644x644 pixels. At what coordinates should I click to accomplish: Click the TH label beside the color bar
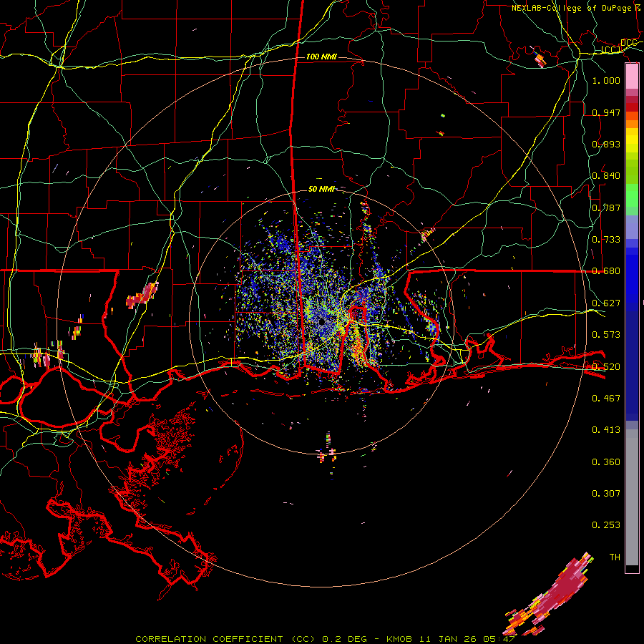click(615, 557)
